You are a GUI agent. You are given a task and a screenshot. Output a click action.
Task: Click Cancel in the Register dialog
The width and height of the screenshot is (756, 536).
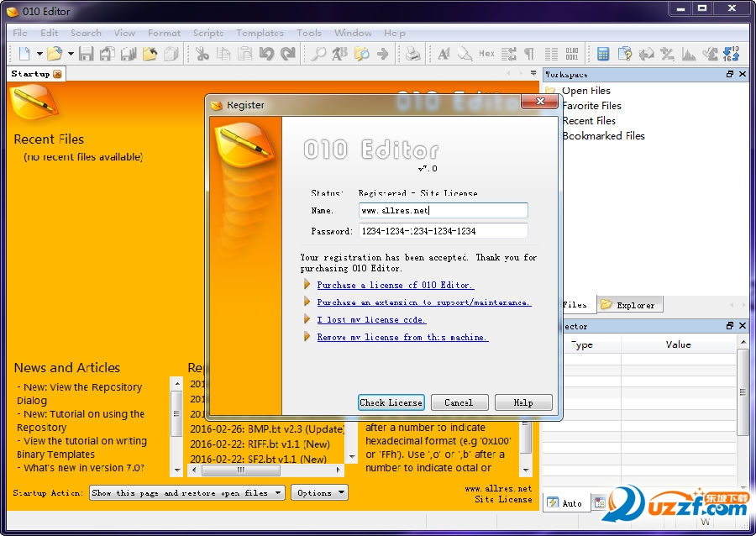[x=459, y=402]
